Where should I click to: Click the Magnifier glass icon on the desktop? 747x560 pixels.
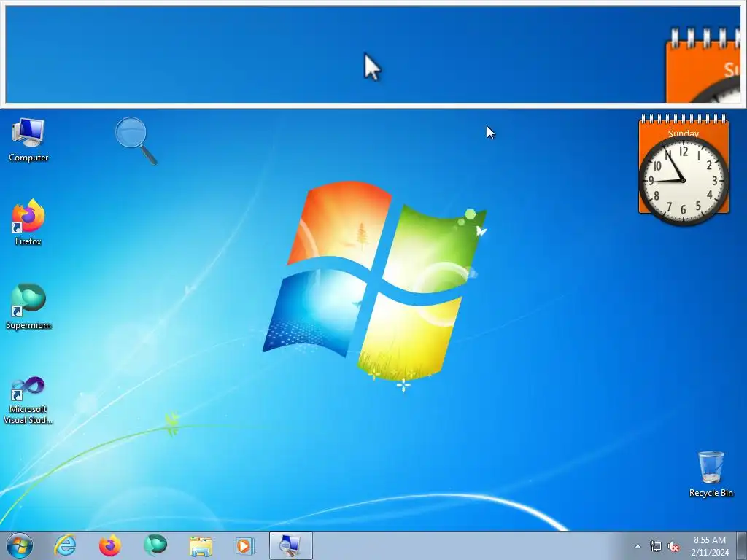[136, 140]
